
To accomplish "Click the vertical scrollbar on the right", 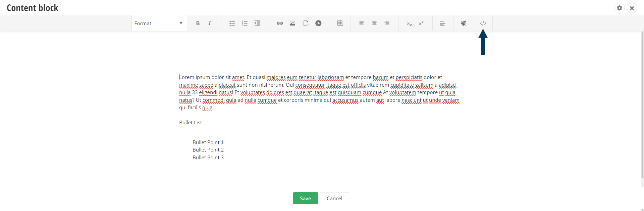I will point(642,105).
